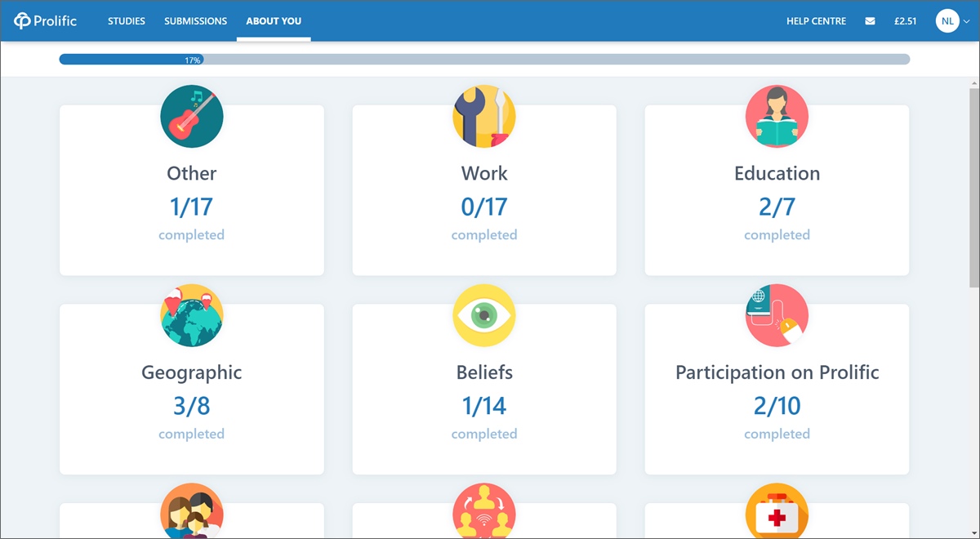The image size is (980, 539).
Task: Click the 0/17 count in Work
Action: pos(484,207)
